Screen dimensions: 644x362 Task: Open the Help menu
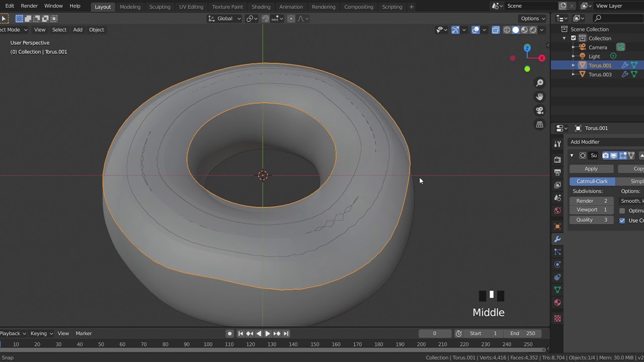[75, 6]
